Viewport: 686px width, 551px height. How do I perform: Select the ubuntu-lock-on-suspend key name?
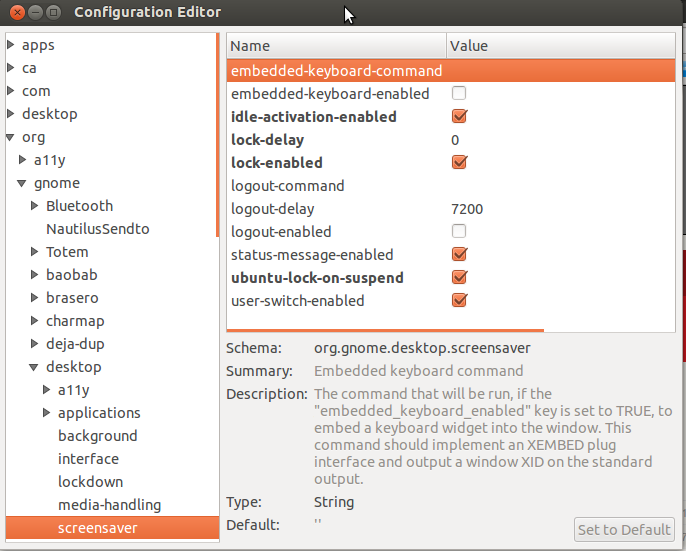point(317,278)
